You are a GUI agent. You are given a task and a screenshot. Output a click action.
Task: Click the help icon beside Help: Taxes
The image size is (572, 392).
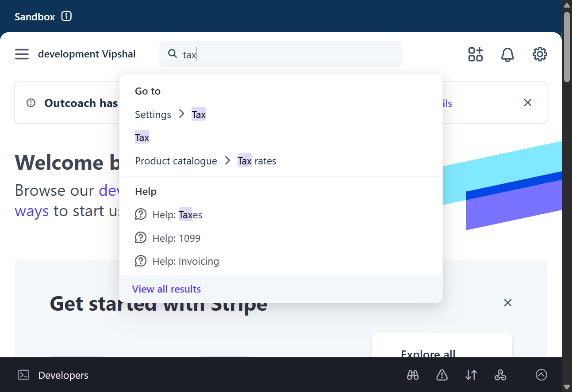[x=141, y=215]
